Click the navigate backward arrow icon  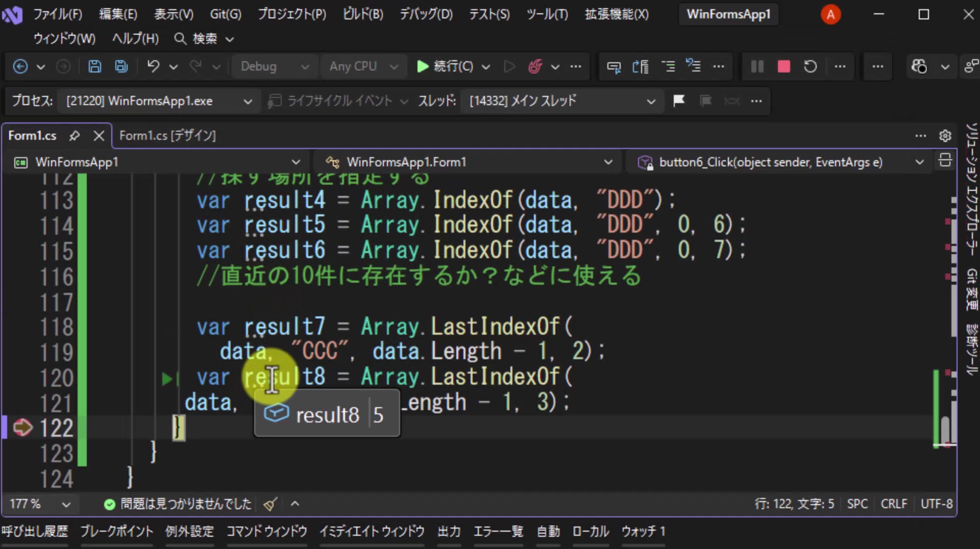pos(20,66)
